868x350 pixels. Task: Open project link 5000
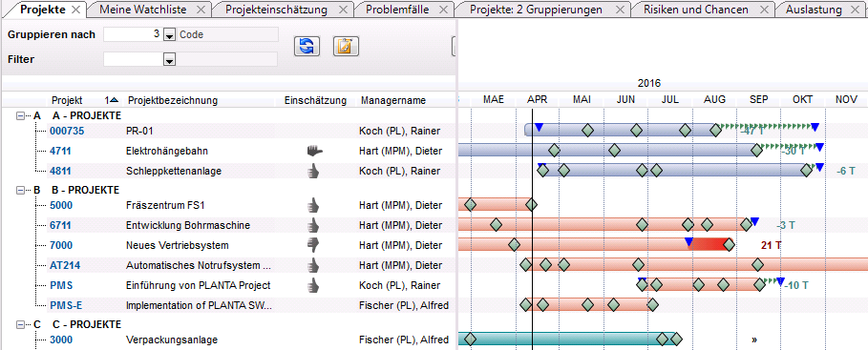pos(61,205)
